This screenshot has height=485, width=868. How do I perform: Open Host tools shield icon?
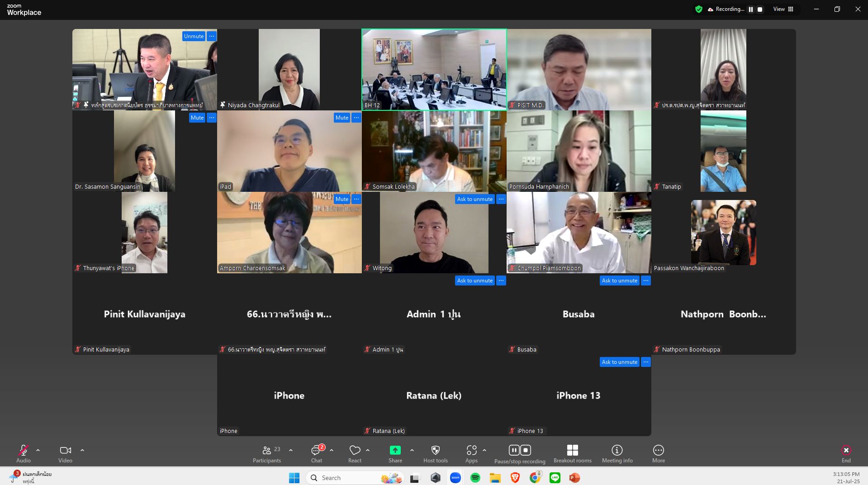(435, 453)
